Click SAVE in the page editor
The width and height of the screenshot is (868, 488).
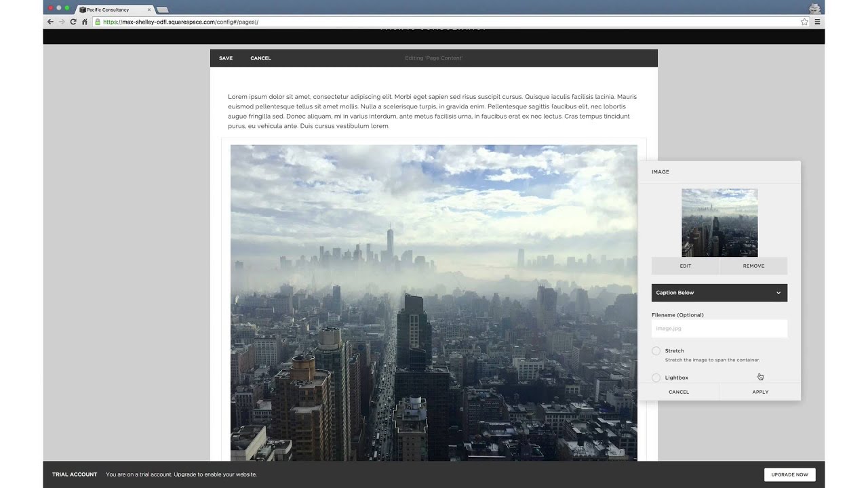point(226,58)
